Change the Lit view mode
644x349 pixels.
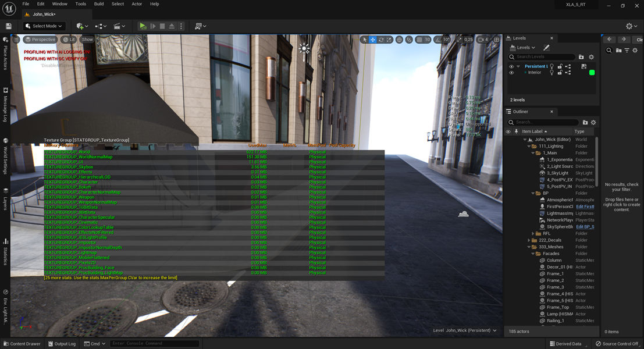[x=69, y=40]
